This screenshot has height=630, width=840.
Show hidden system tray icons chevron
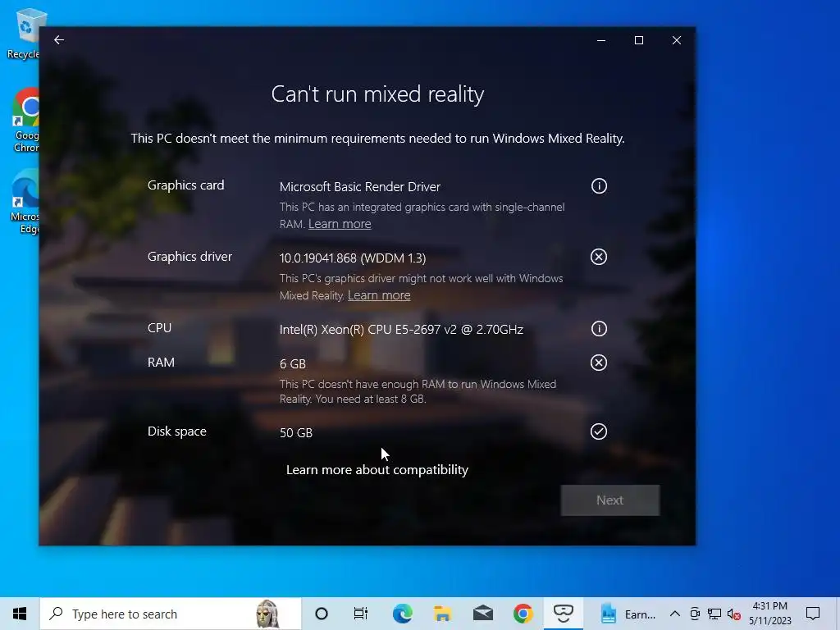tap(675, 614)
